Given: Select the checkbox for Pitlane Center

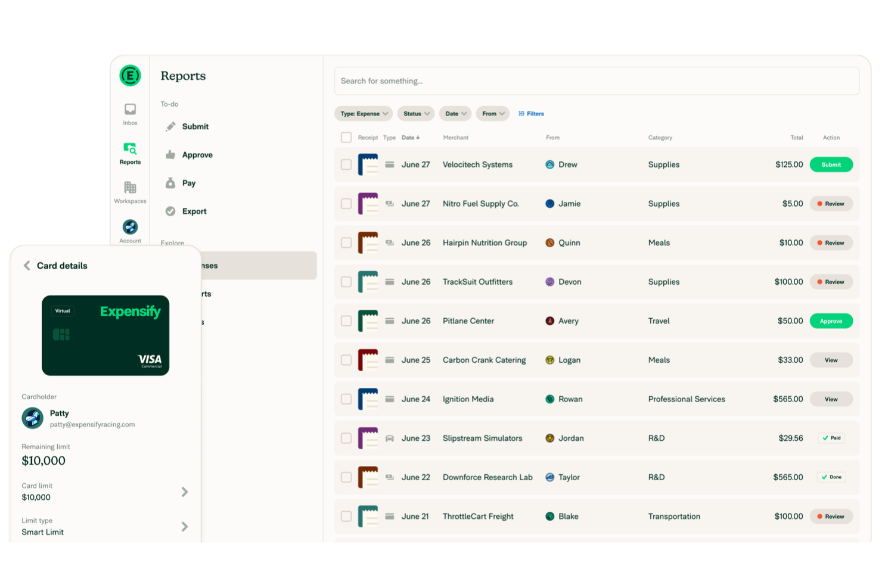Looking at the screenshot, I should click(x=346, y=321).
